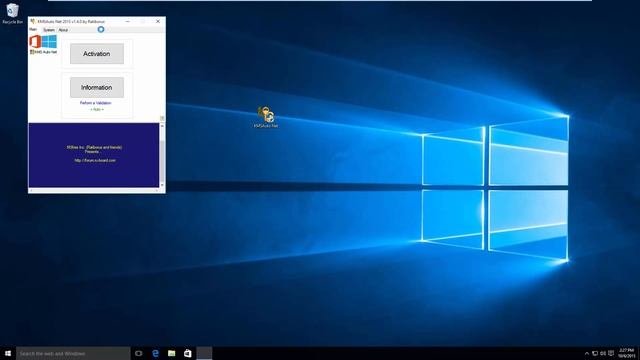Image resolution: width=640 pixels, height=360 pixels.
Task: Open the forum URL link in the log
Action: coord(95,160)
